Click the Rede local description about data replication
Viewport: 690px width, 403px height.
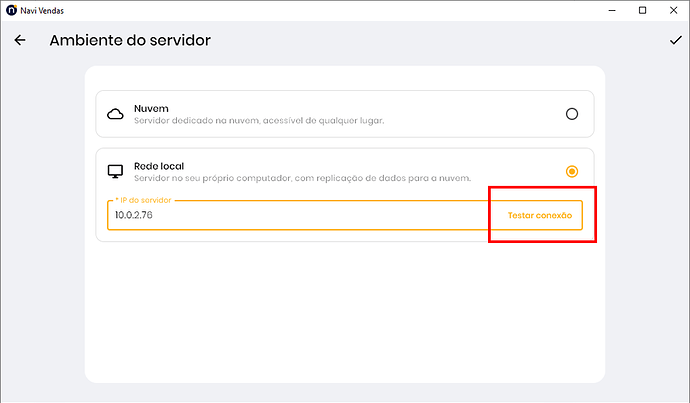[x=302, y=178]
